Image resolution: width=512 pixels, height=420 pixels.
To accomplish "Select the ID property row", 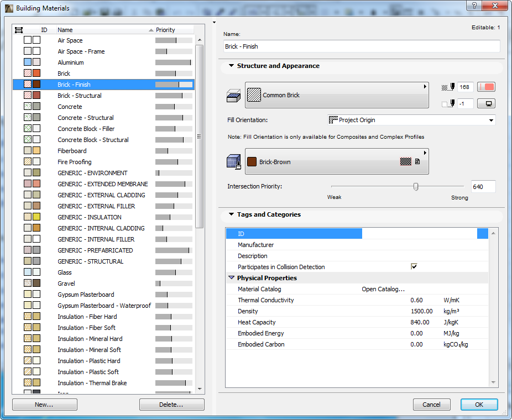I will click(x=357, y=234).
